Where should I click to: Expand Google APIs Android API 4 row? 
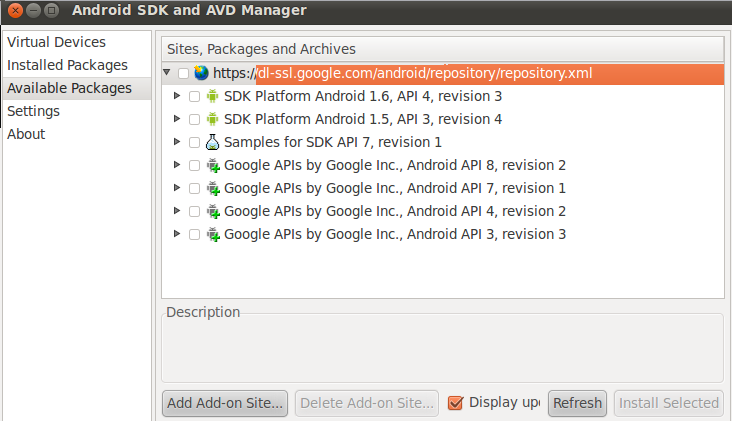pyautogui.click(x=176, y=210)
